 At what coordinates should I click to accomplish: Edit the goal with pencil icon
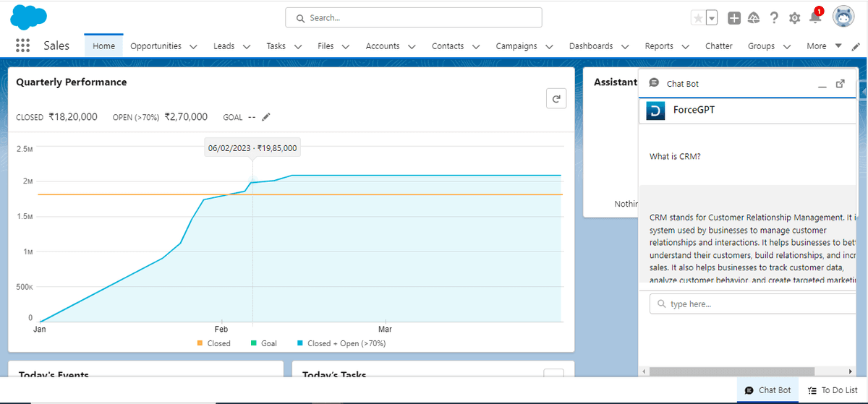tap(266, 117)
